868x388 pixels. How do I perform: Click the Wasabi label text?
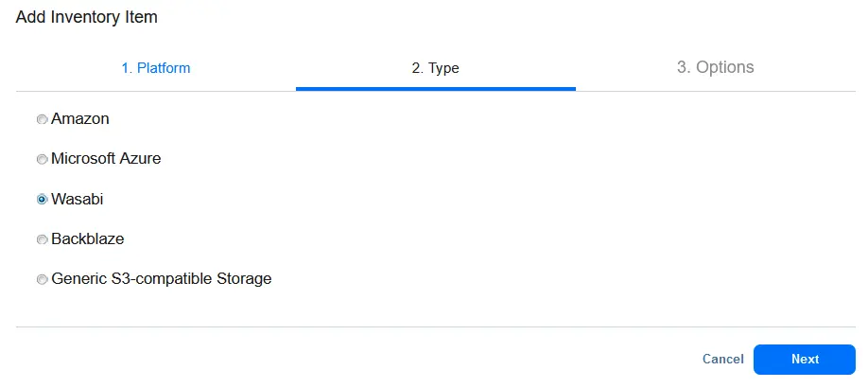tap(78, 199)
